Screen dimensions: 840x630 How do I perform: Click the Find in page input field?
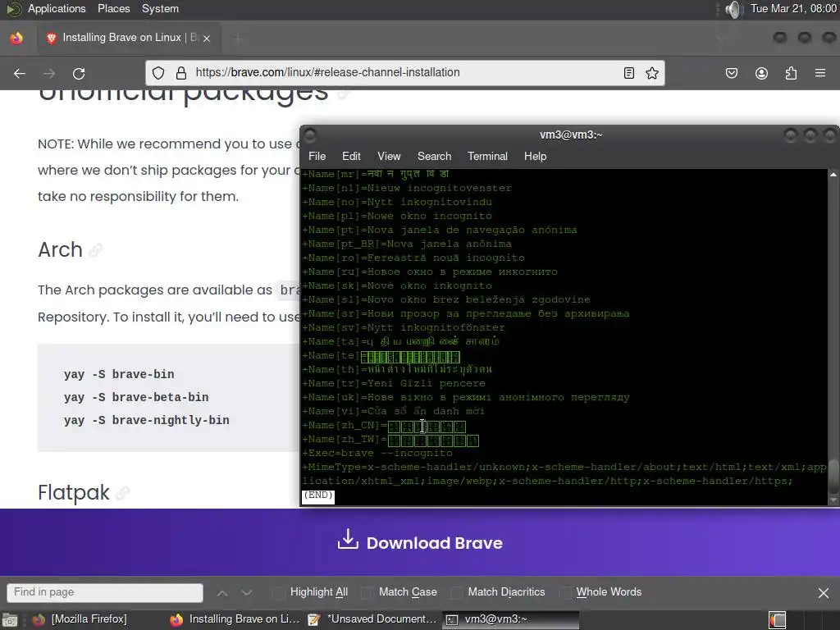[105, 592]
